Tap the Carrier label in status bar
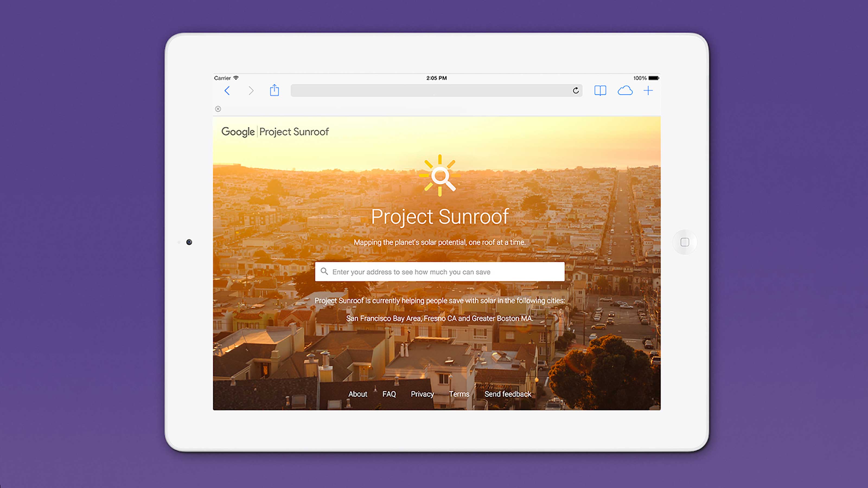The height and width of the screenshot is (488, 868). pos(222,78)
